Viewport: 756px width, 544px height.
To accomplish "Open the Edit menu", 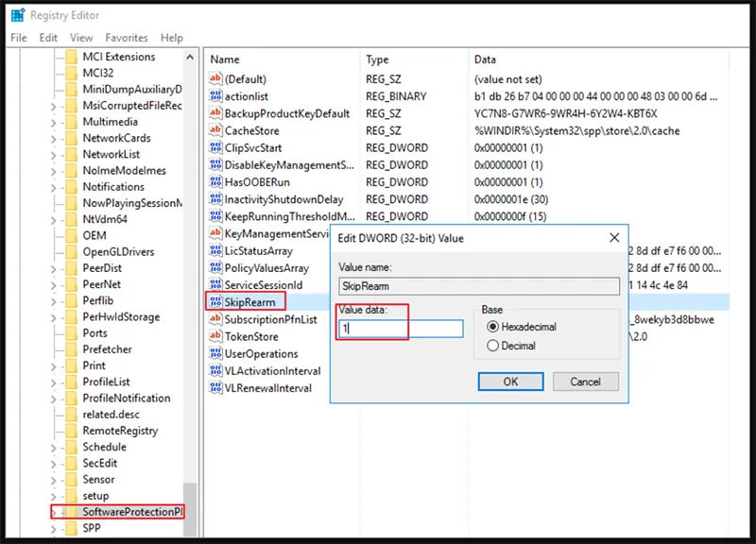I will tap(48, 38).
